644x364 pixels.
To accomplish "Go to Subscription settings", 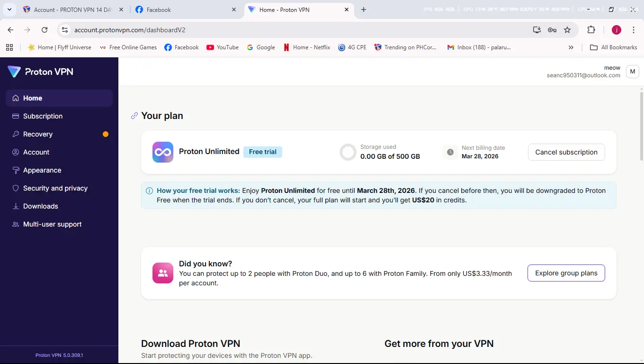I will tap(59, 116).
